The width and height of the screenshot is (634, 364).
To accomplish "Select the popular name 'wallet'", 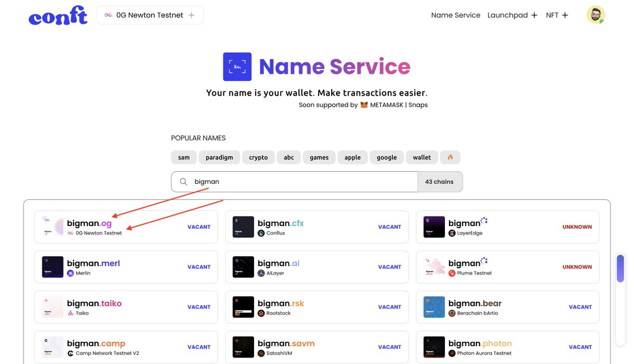I will point(422,157).
